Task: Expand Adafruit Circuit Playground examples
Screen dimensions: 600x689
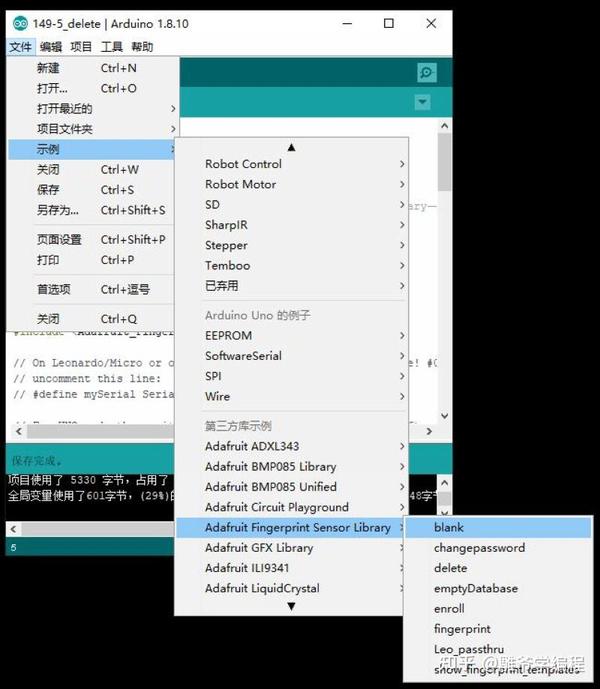Action: tap(292, 507)
